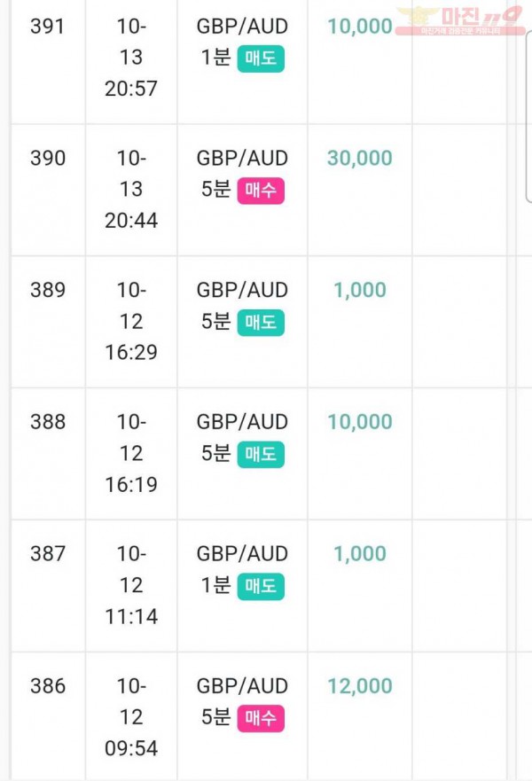
Task: Click the 1,000 amount in row 389
Action: [360, 290]
